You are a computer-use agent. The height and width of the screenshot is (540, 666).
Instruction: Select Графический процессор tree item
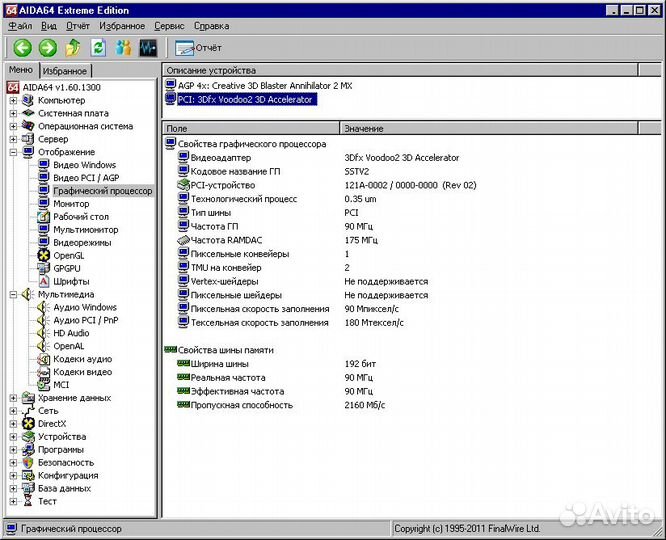[x=102, y=191]
